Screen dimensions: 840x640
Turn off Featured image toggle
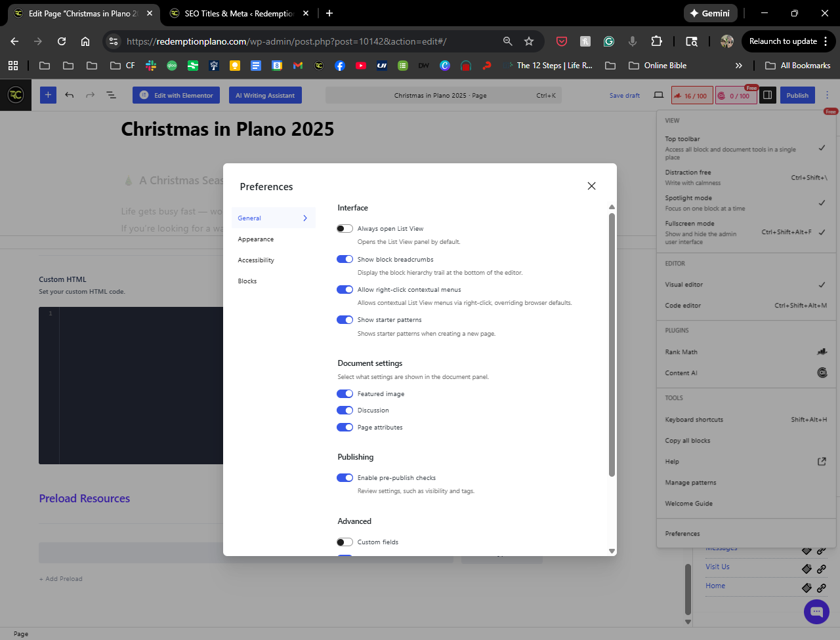pos(345,393)
